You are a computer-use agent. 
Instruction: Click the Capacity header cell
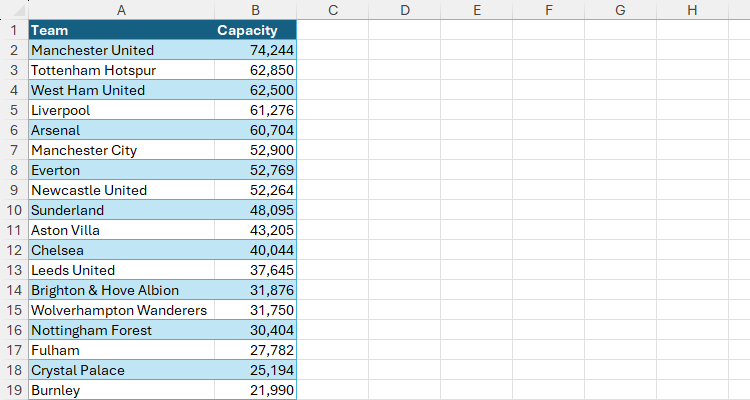coord(255,30)
